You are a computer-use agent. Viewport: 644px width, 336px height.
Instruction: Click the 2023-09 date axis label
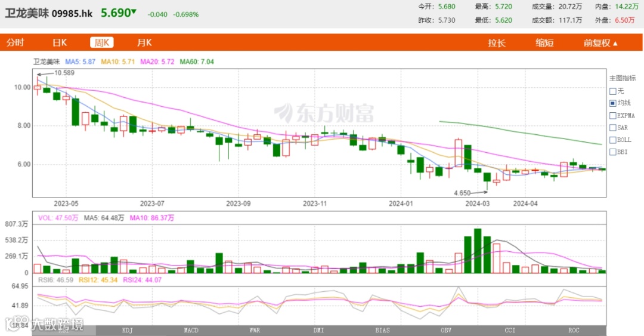pyautogui.click(x=238, y=204)
